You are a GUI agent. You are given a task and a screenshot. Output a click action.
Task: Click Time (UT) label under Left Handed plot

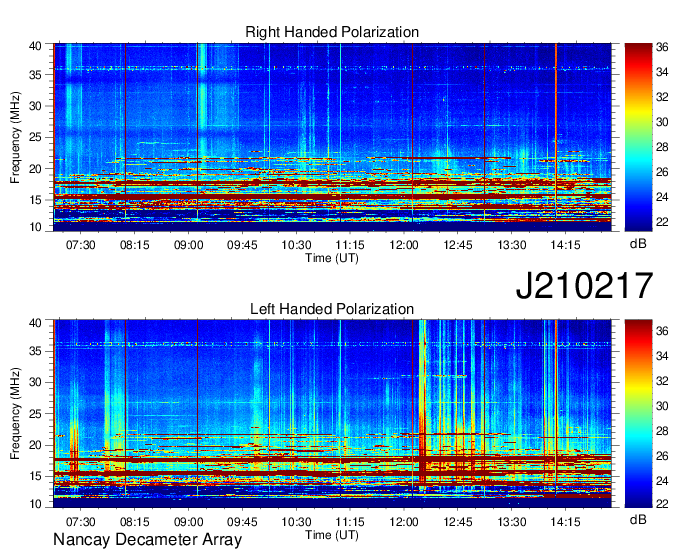pos(332,535)
